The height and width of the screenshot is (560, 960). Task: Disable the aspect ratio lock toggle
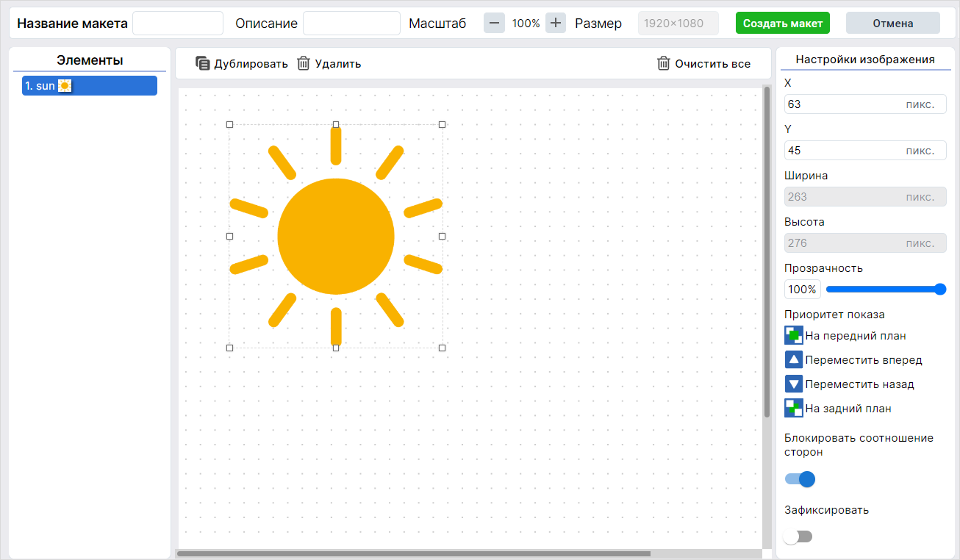(800, 479)
